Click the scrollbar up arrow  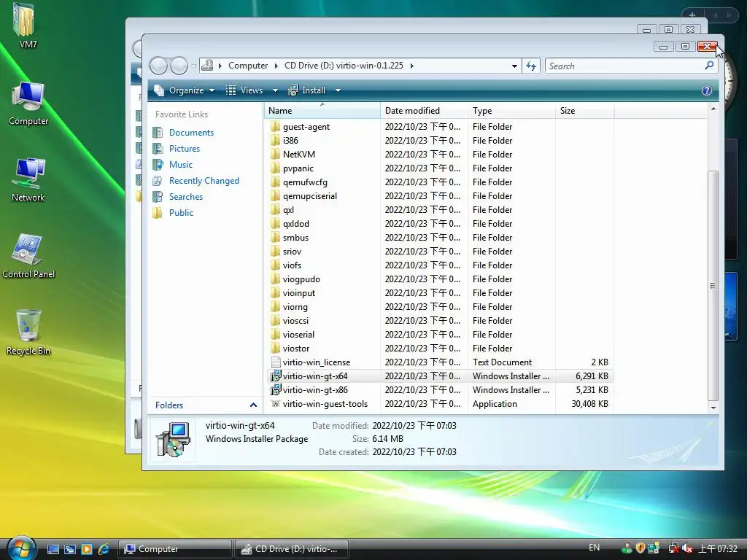713,109
